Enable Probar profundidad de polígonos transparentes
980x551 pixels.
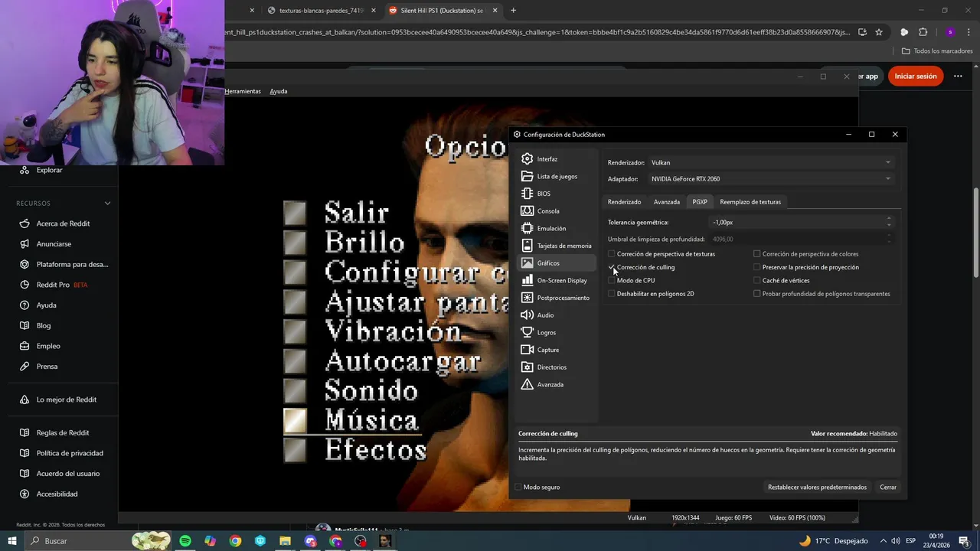822,294
